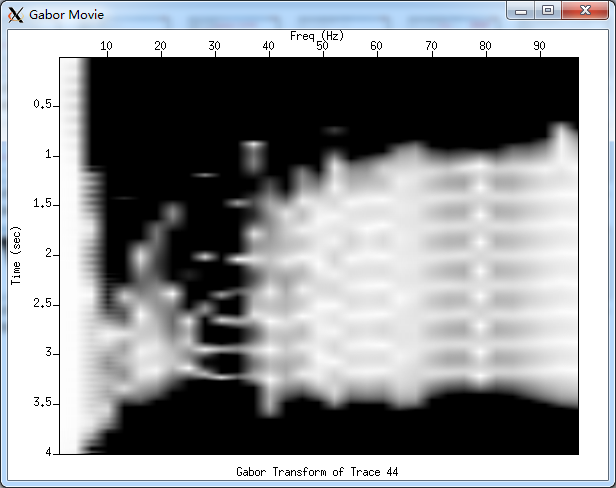Maximize the Gabor Movie window

[x=548, y=11]
